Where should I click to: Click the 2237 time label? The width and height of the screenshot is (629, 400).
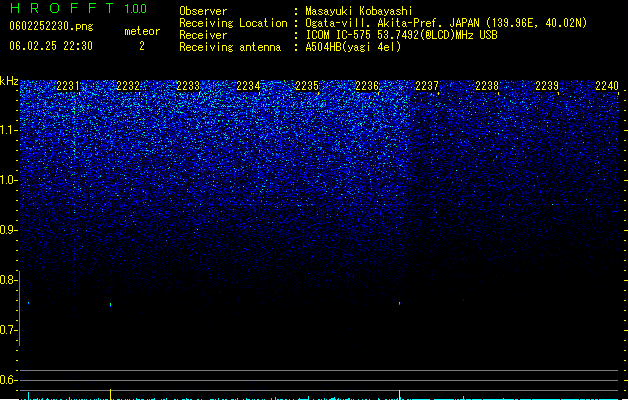tap(427, 86)
